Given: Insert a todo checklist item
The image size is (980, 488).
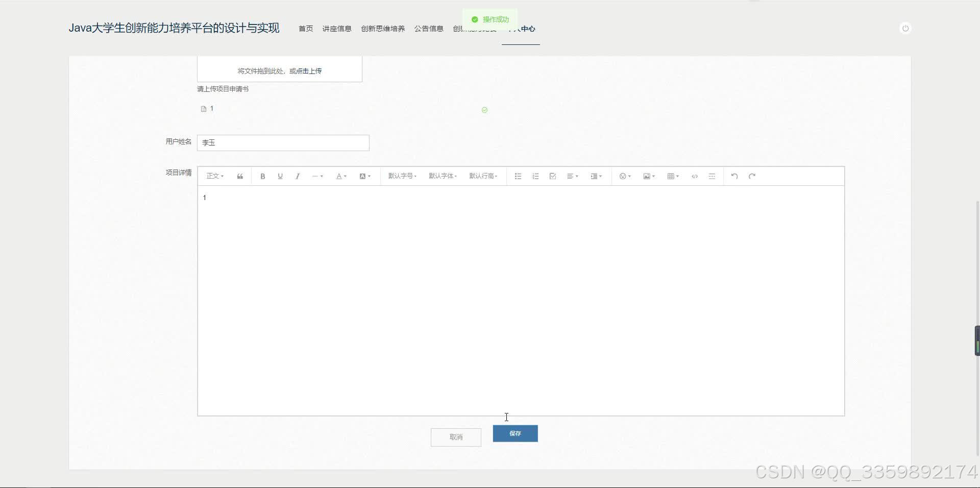Looking at the screenshot, I should [x=553, y=176].
